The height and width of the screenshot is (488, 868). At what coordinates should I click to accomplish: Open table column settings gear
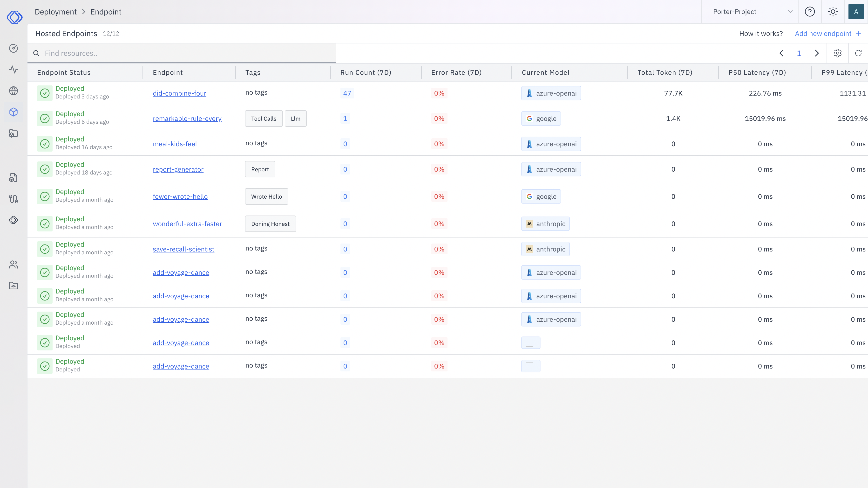[x=838, y=53]
